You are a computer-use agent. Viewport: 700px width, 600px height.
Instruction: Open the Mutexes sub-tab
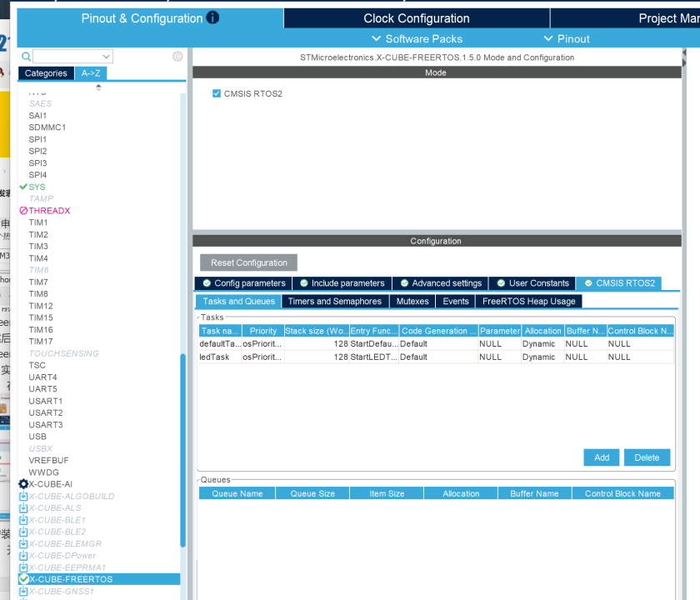(x=412, y=302)
